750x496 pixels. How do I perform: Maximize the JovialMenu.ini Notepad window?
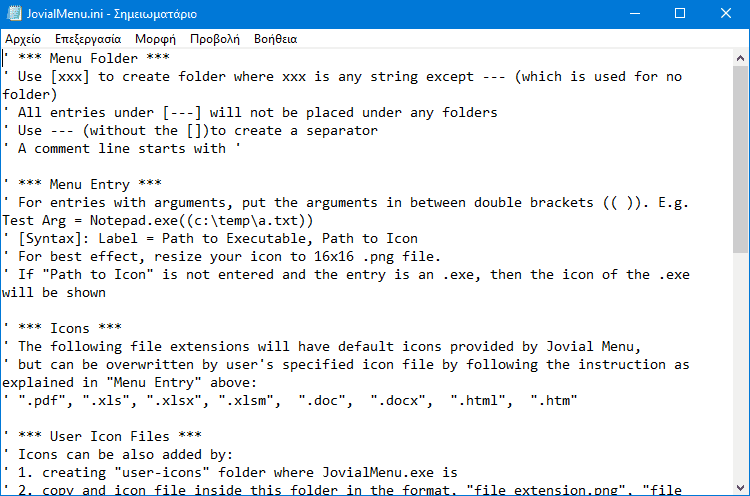[x=680, y=13]
